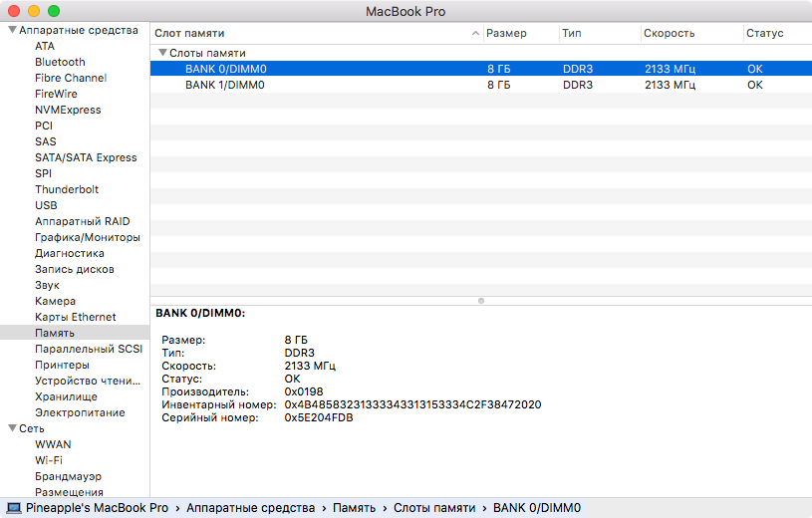Click the 8 ГБ value in details pane
812x518 pixels.
(296, 340)
